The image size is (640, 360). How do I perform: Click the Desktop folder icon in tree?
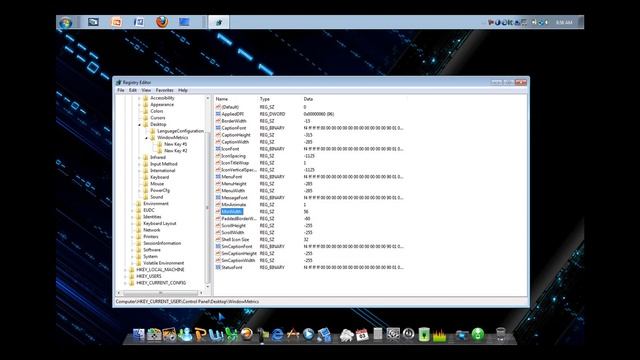[146, 124]
